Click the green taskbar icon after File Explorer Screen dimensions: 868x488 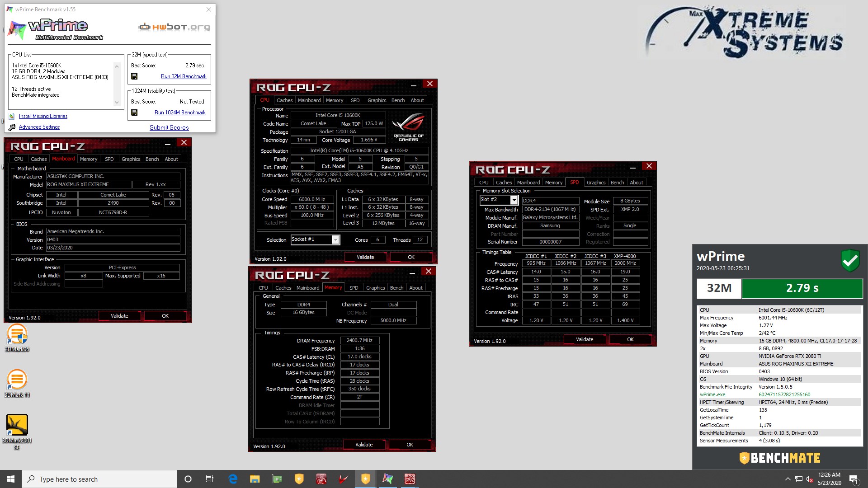pos(277,479)
